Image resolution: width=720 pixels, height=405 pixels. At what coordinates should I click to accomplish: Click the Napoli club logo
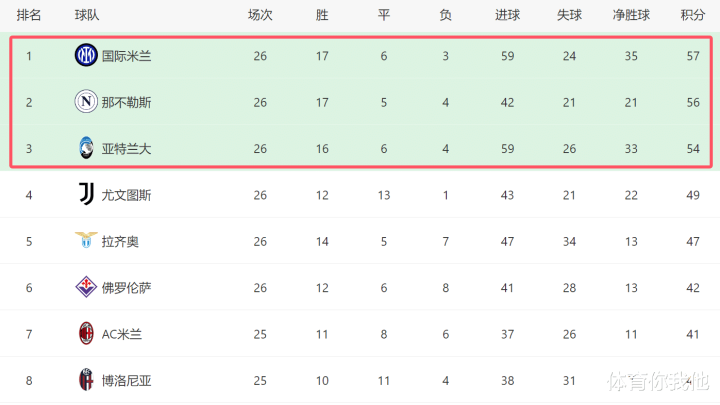(x=86, y=102)
